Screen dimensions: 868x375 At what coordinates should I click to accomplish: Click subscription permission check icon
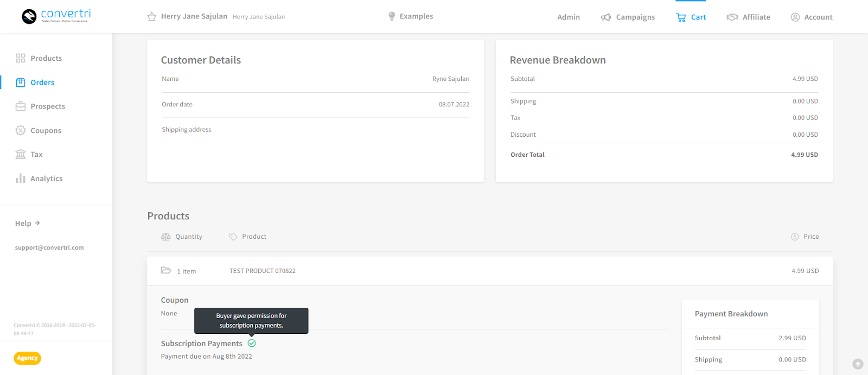point(252,343)
